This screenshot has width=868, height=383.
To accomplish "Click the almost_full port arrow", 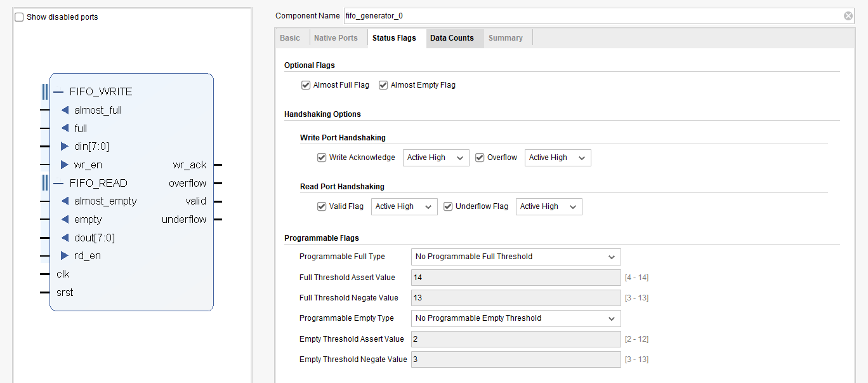I will coord(65,111).
